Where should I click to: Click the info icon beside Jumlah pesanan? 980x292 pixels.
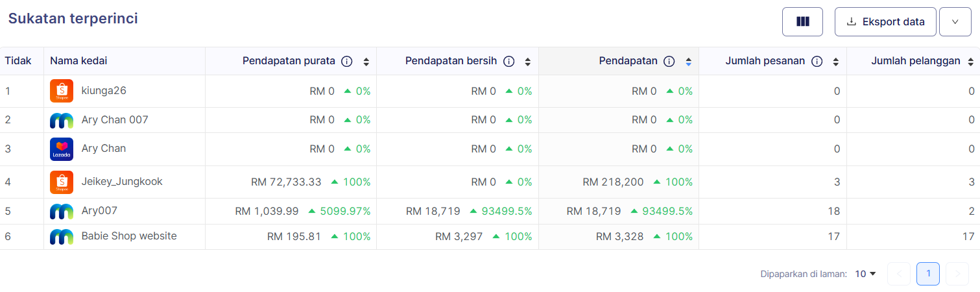[817, 62]
